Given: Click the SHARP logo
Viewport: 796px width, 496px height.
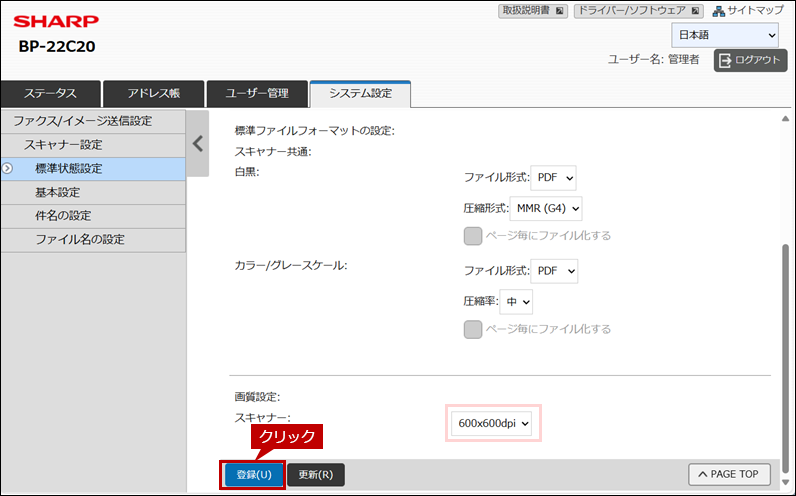Looking at the screenshot, I should click(56, 21).
